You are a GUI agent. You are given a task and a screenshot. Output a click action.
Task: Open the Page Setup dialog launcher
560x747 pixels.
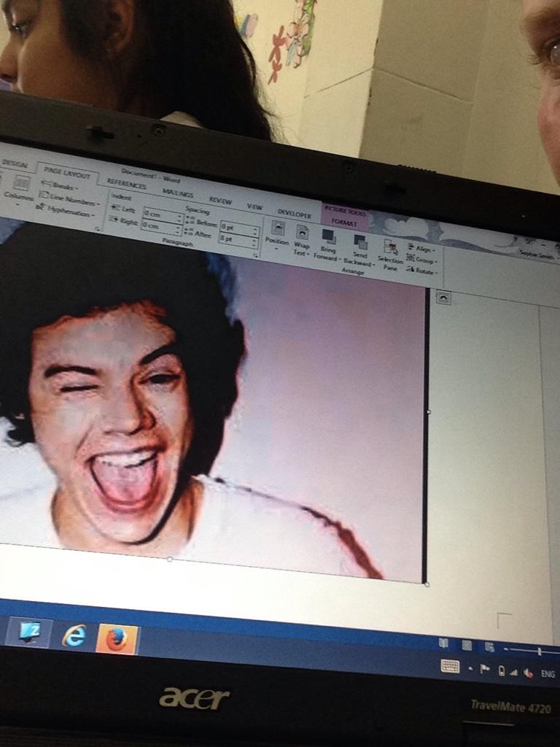[97, 229]
